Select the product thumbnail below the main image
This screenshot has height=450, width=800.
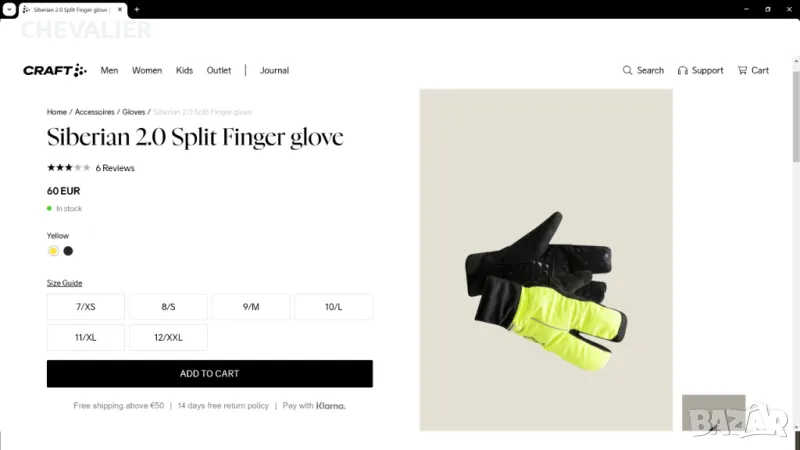click(x=713, y=412)
